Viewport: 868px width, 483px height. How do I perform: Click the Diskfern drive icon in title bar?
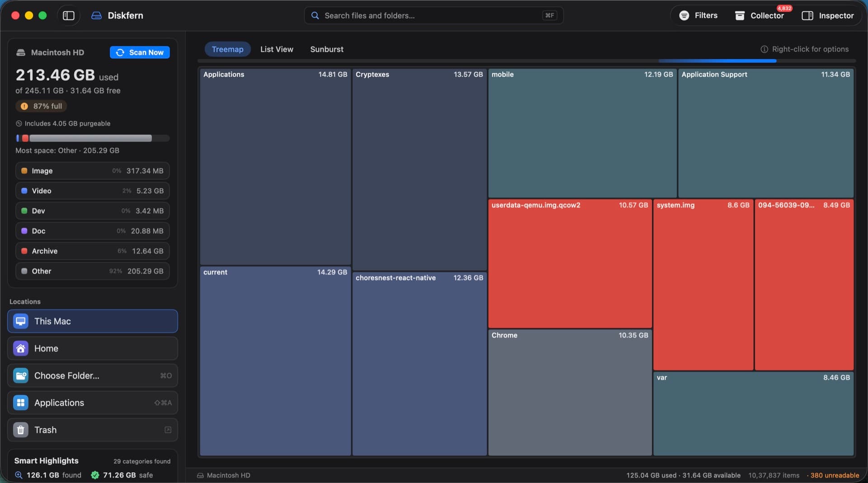[x=96, y=15]
